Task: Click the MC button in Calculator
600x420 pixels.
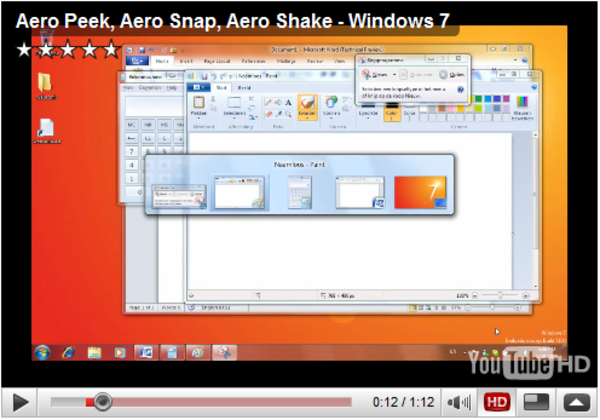Action: click(x=131, y=125)
